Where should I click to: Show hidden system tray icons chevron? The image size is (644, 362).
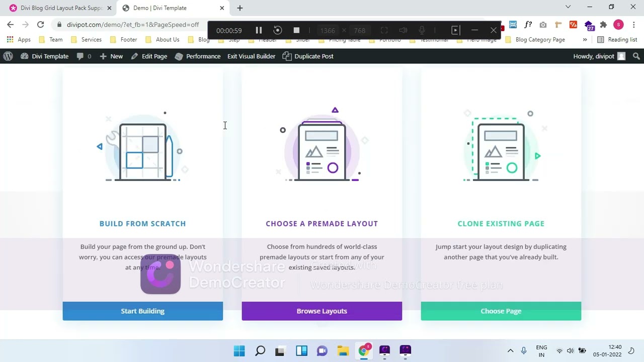tap(510, 350)
